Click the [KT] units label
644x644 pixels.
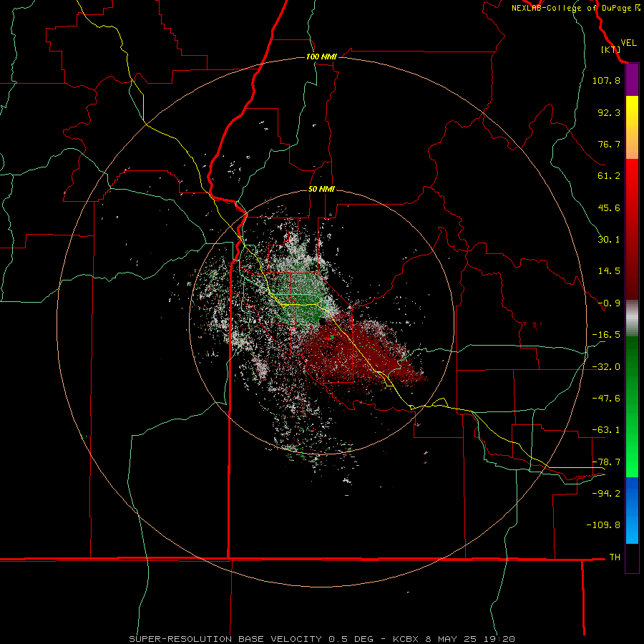[610, 49]
